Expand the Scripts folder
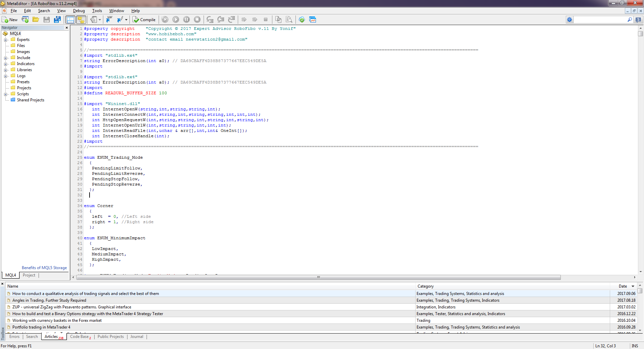Viewport: 644px width, 349px height. pyautogui.click(x=6, y=94)
